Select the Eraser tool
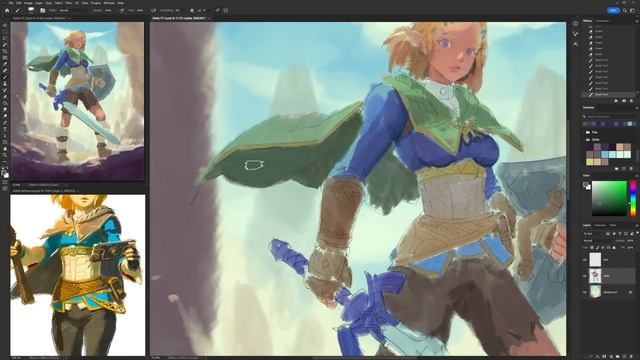 click(x=5, y=97)
